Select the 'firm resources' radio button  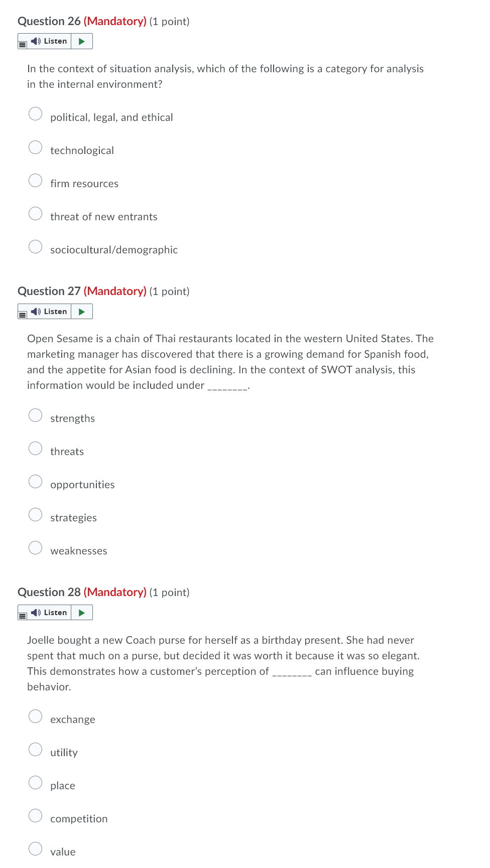36,181
